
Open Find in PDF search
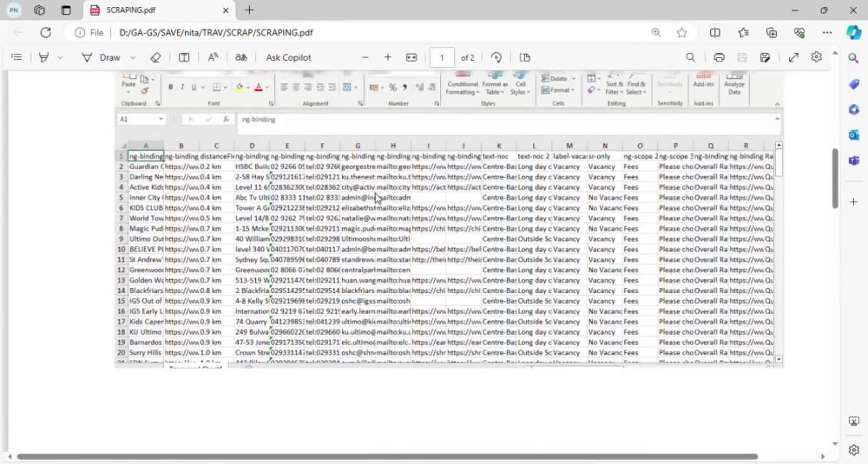tap(691, 57)
